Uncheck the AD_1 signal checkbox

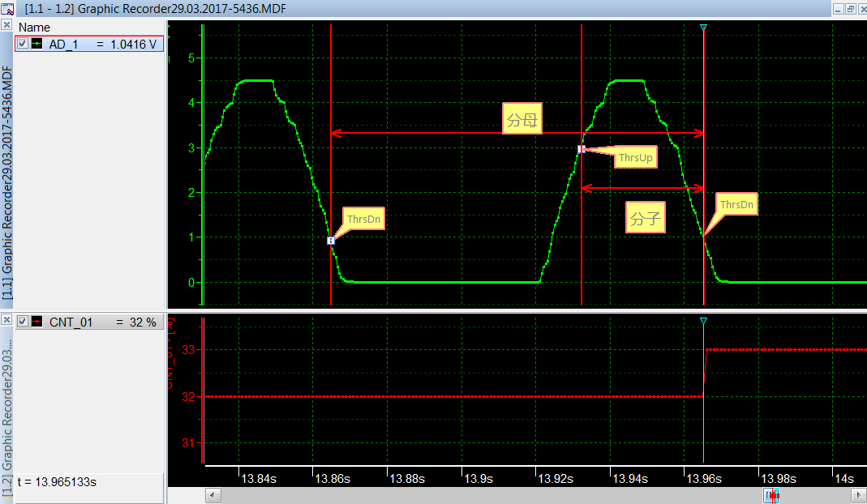[23, 44]
